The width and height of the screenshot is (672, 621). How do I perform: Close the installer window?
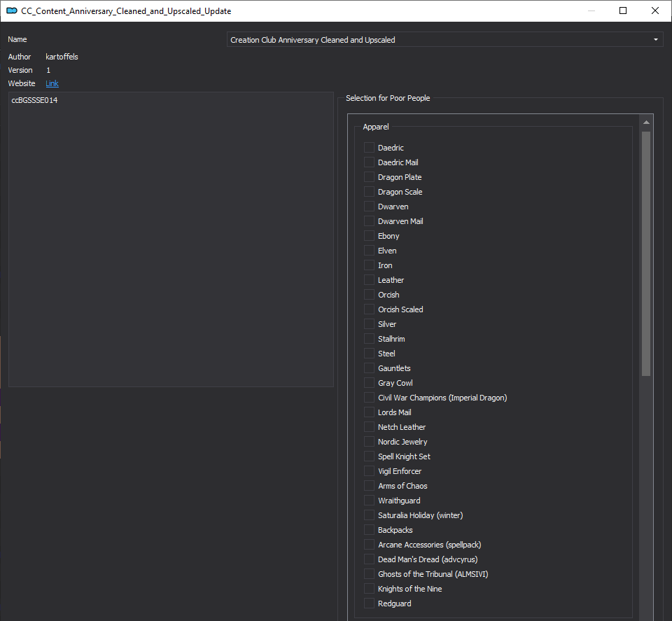pos(655,11)
